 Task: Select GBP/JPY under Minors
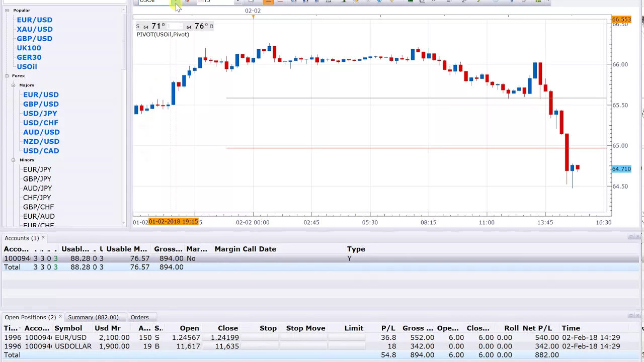[37, 179]
